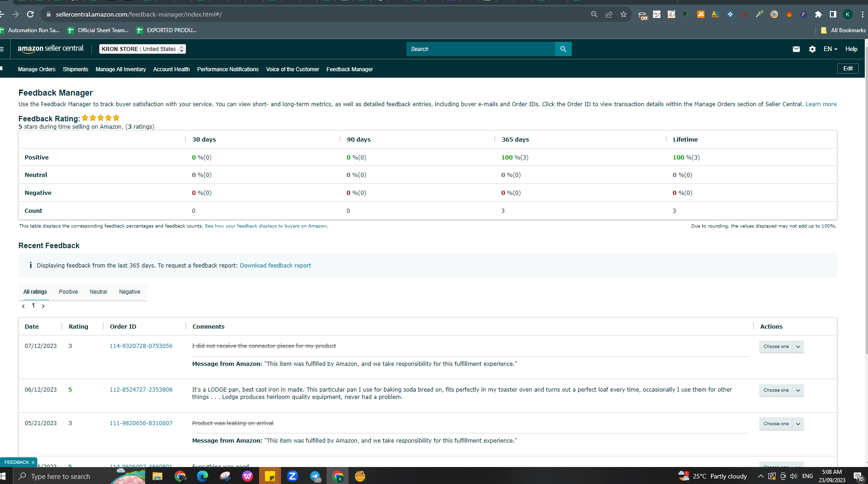Viewport: 868px width, 484px height.
Task: Close the FEEDBACK tab with X
Action: pos(33,462)
